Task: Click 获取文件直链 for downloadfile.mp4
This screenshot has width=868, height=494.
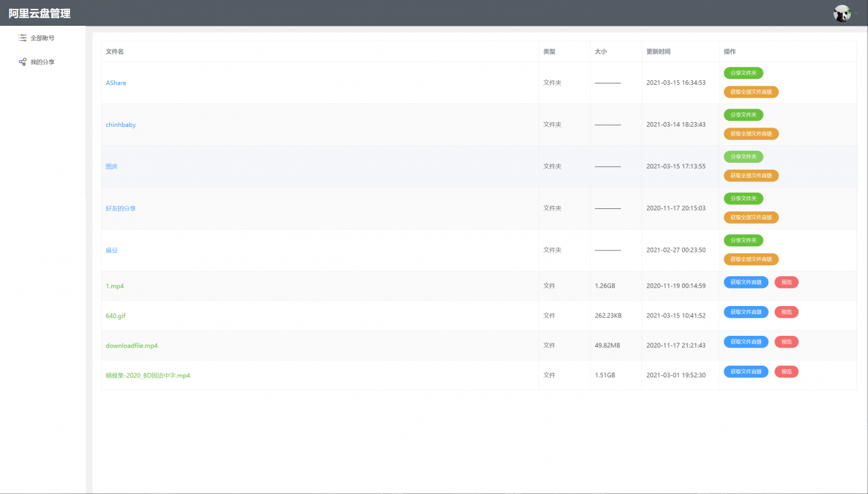Action: pyautogui.click(x=746, y=342)
